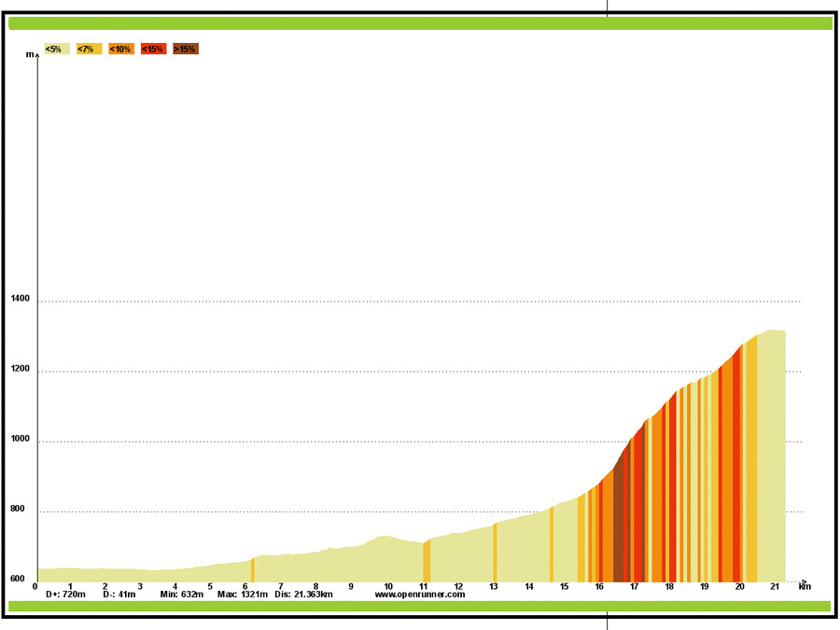Click the 800 elevation axis label
The height and width of the screenshot is (630, 840).
click(18, 509)
